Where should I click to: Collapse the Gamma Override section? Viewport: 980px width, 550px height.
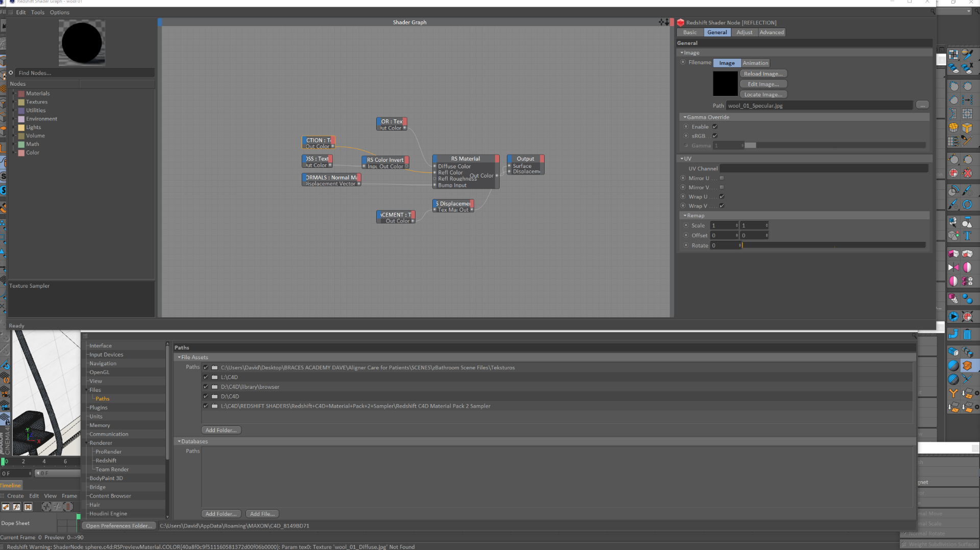pyautogui.click(x=685, y=117)
